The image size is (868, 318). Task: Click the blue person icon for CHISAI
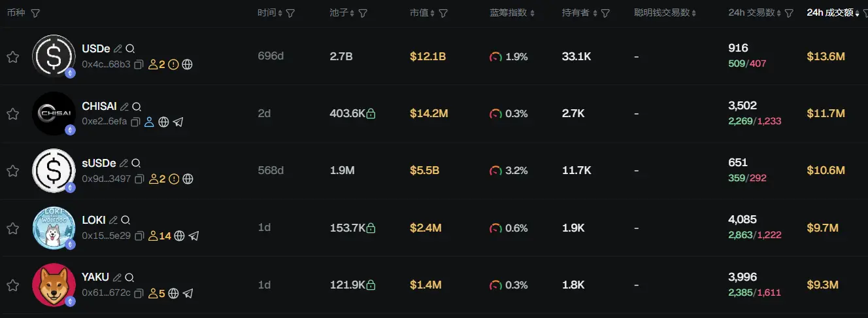coord(149,122)
